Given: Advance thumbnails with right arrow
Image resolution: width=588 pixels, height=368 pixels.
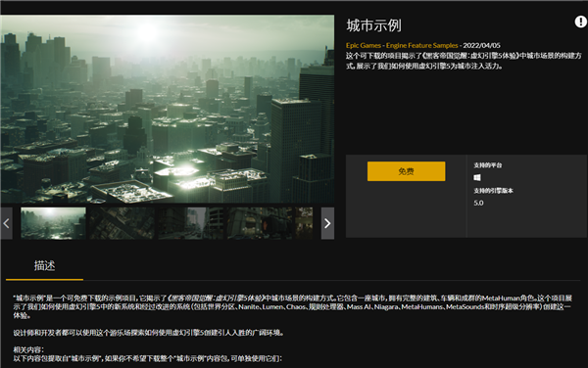Looking at the screenshot, I should (327, 223).
